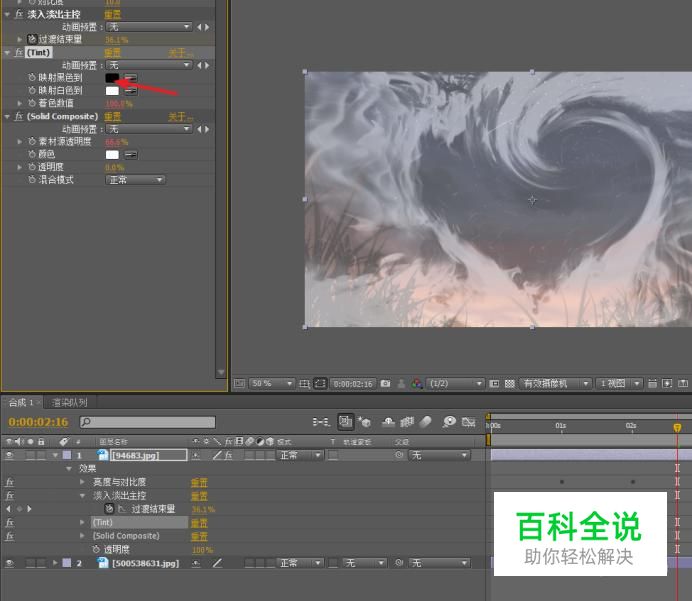Image resolution: width=692 pixels, height=601 pixels.
Task: Pick color with 映射黑色到 eyedropper
Action: (131, 78)
